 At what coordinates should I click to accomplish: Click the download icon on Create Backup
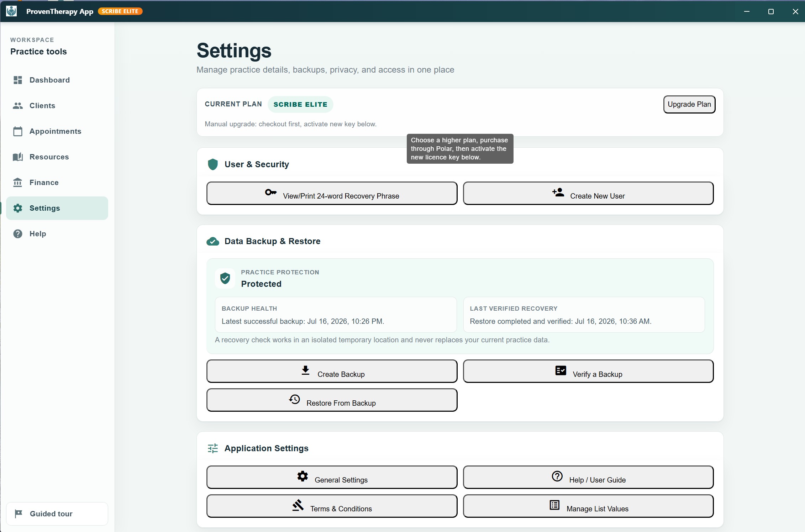pos(305,370)
